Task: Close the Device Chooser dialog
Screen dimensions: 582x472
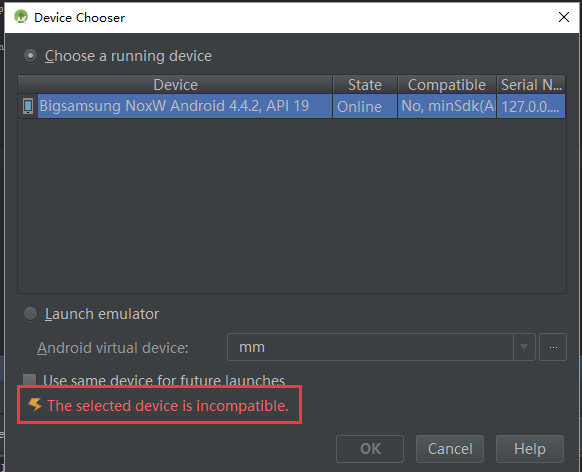Action: (x=564, y=17)
